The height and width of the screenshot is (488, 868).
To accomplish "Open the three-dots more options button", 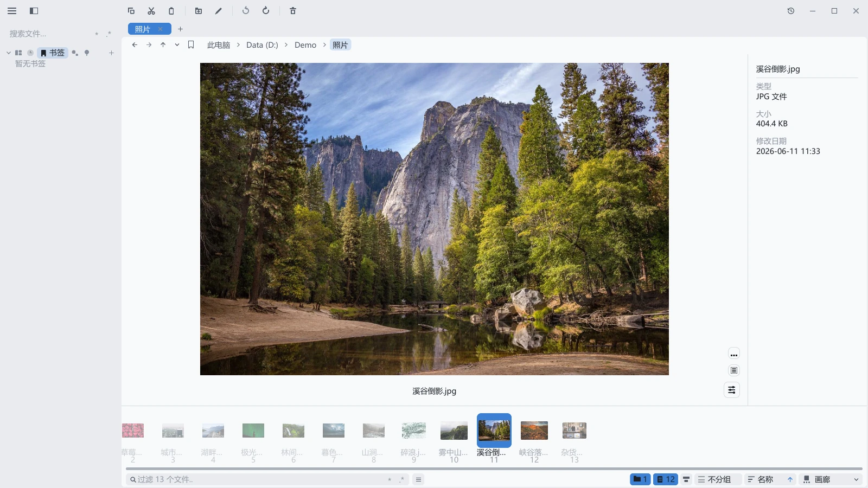I will (x=734, y=354).
